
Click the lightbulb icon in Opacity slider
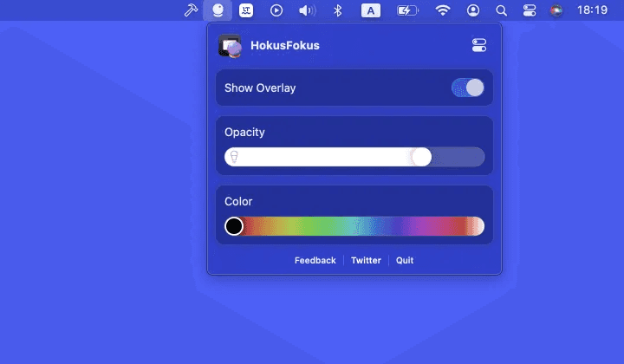coord(234,157)
